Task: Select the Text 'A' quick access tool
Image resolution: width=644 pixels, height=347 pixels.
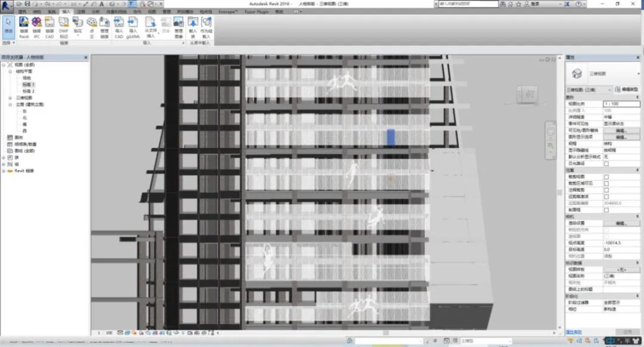Action: click(x=101, y=4)
